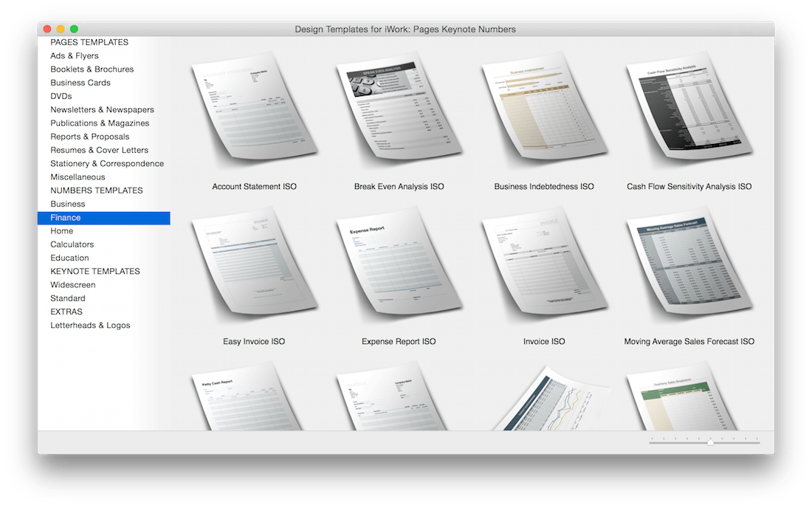Click the NUMBERS TEMPLATES section header
This screenshot has height=508, width=812.
[96, 190]
